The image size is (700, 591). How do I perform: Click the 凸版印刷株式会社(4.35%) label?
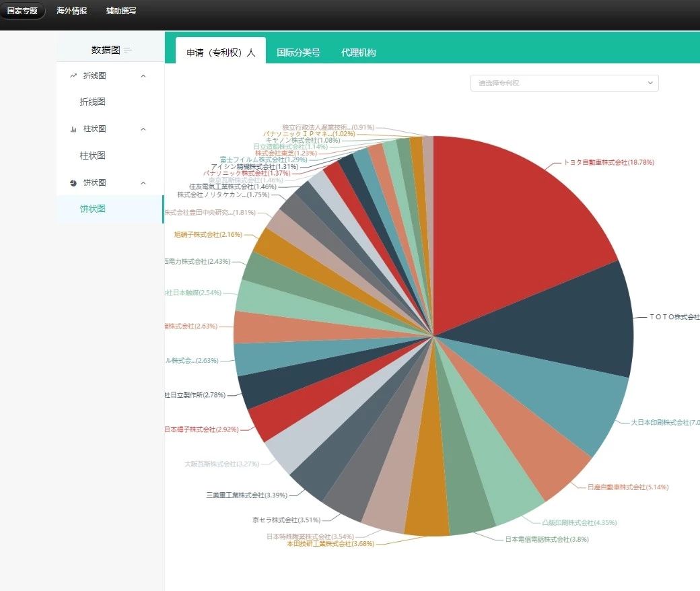click(x=579, y=522)
